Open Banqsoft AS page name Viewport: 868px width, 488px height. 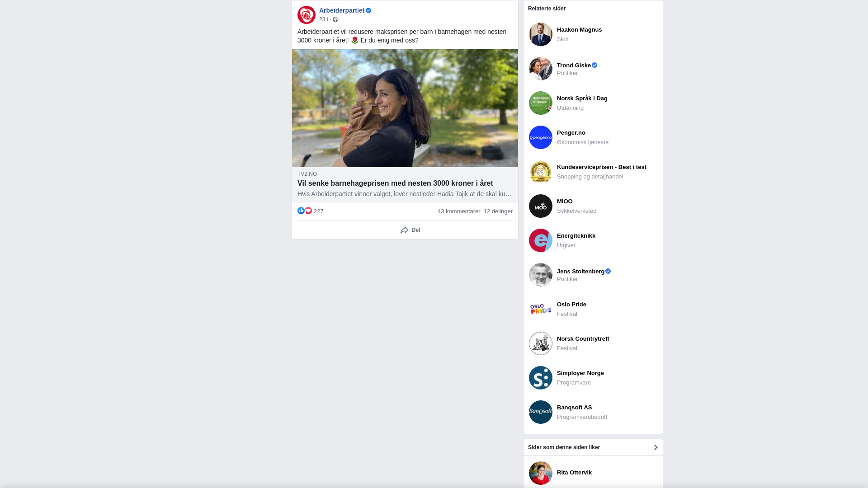(x=574, y=407)
